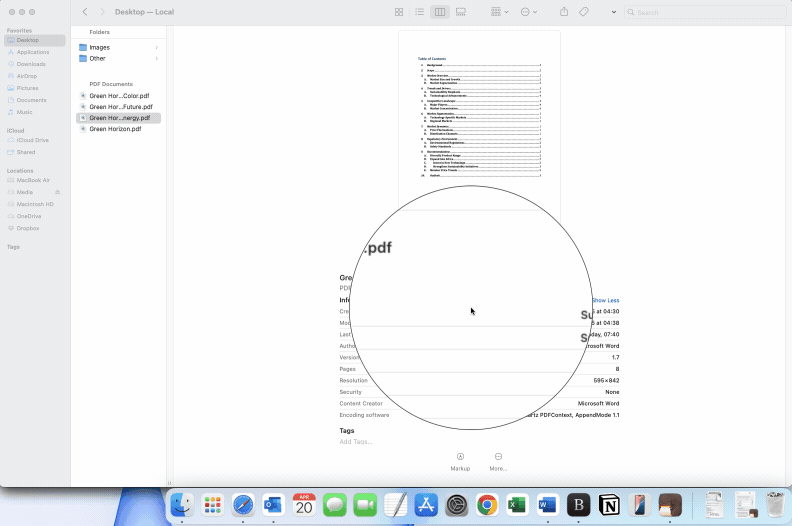Open Microsoft Excel from the Dock
This screenshot has width=792, height=526.
pos(517,505)
